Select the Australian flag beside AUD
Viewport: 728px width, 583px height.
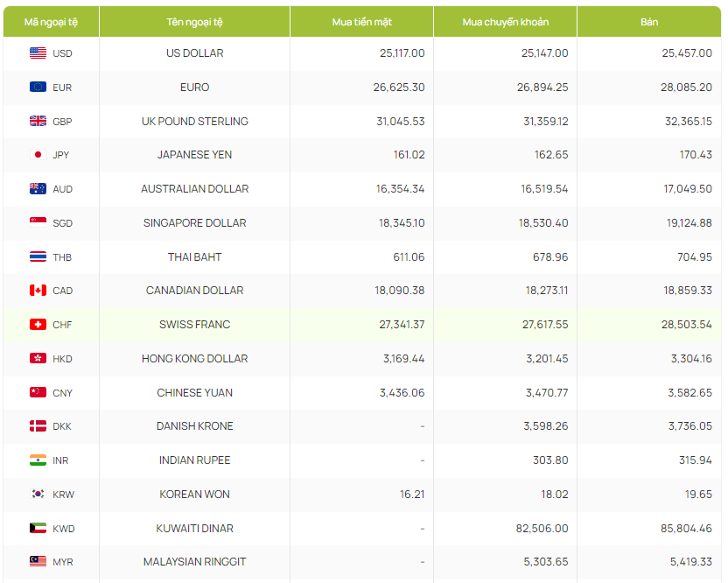[x=38, y=189]
